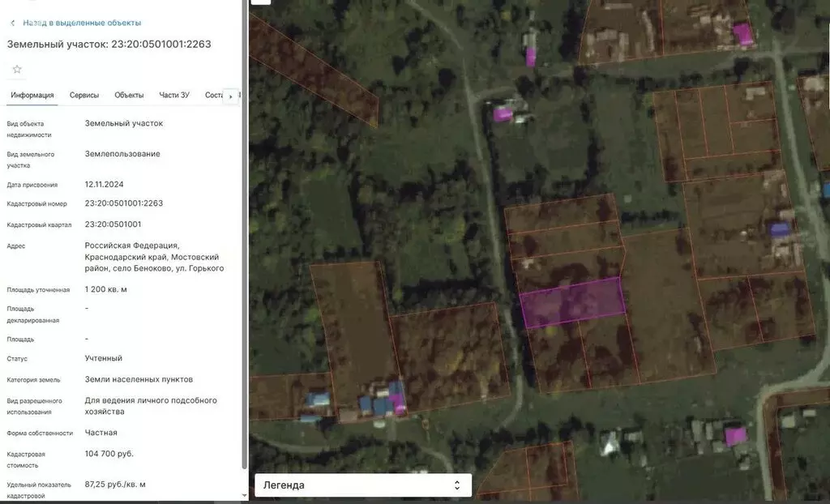Select the parcel directly above highlighted parcel
The image size is (830, 504).
pos(567,269)
